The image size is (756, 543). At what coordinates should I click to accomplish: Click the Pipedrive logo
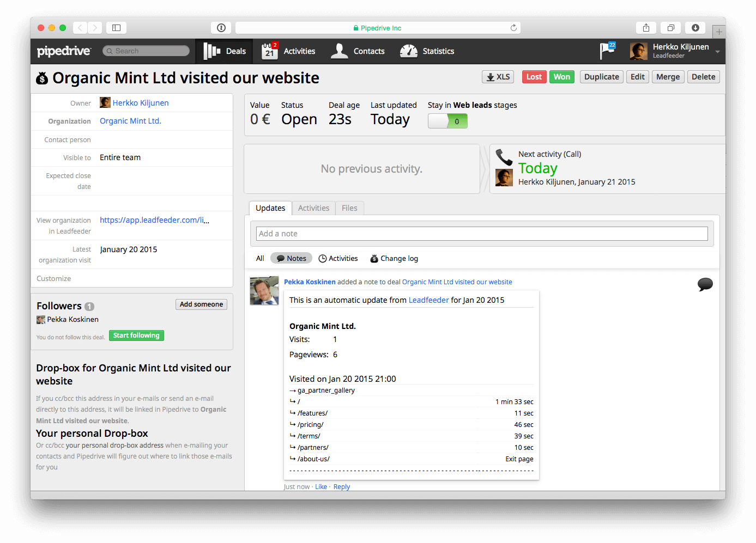[x=64, y=51]
